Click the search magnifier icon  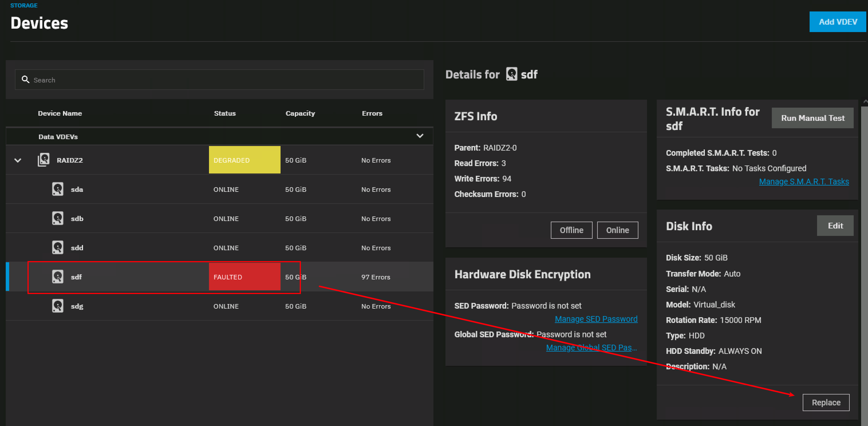(x=25, y=80)
